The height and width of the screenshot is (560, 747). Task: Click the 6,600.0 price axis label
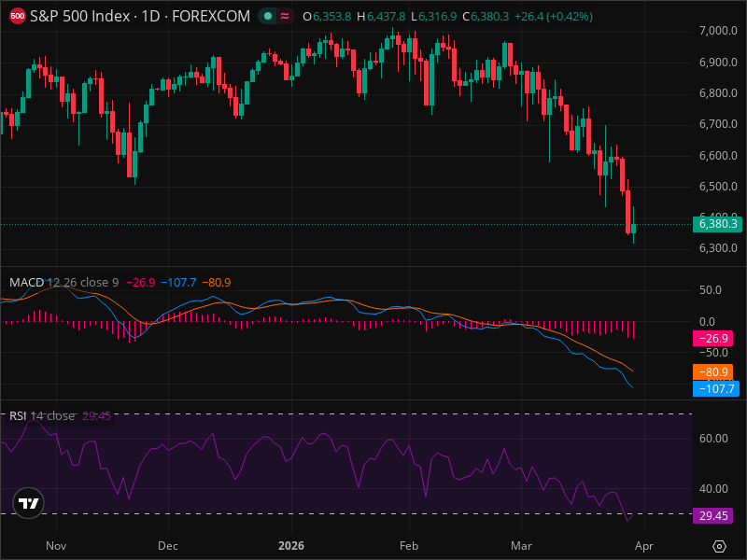pos(718,156)
